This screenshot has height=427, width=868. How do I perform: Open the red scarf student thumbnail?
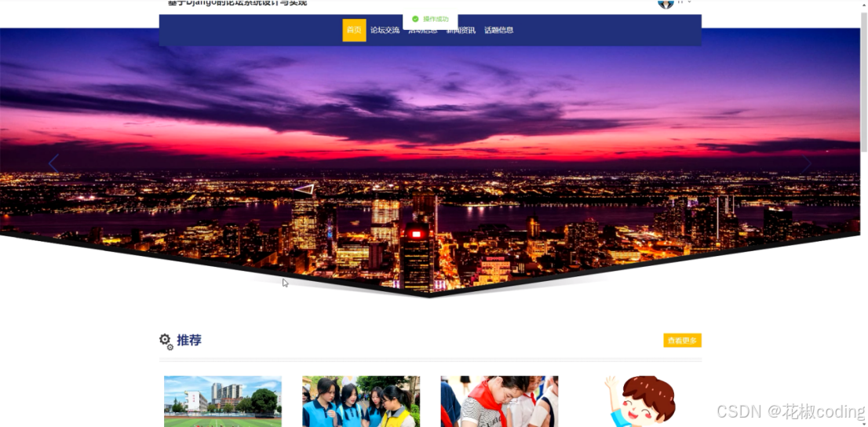pyautogui.click(x=499, y=402)
